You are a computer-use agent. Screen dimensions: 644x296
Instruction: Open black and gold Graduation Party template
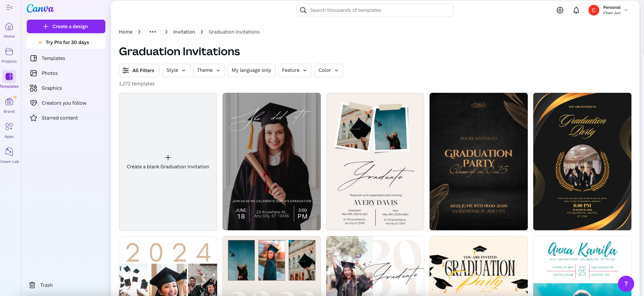tap(582, 162)
